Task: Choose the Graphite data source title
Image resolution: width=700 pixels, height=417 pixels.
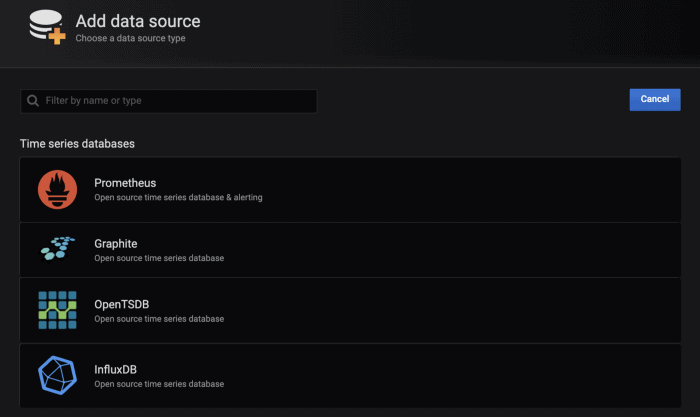Action: [x=116, y=244]
